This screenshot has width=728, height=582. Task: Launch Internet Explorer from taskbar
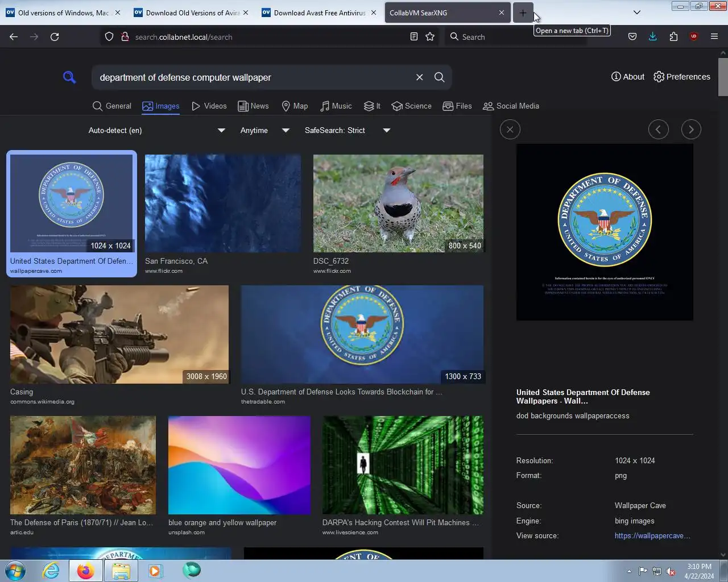pyautogui.click(x=51, y=571)
